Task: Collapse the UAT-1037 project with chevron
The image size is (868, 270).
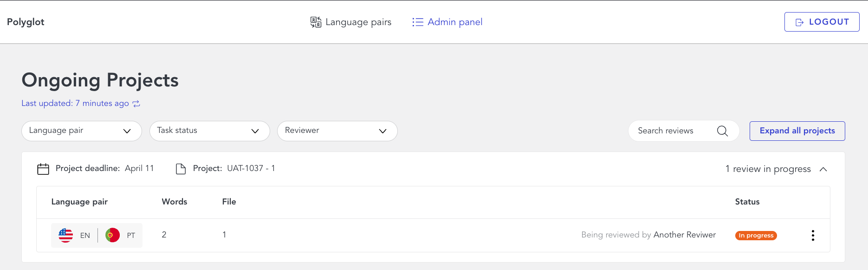Action: coord(823,169)
